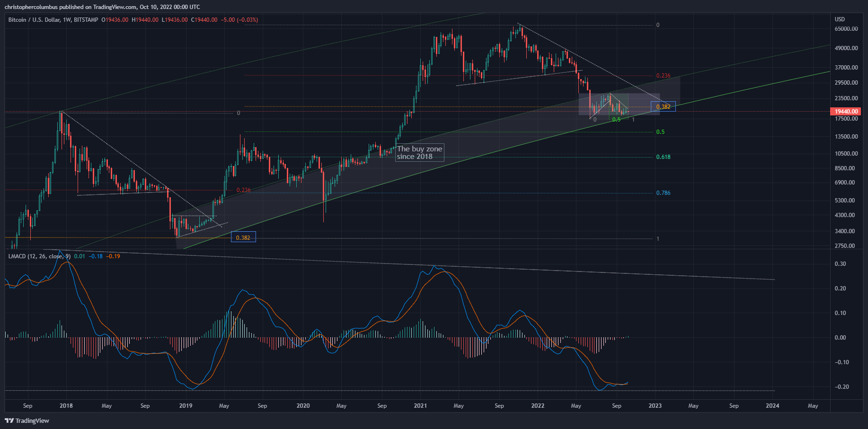Click the 'The buy zone since 2018' annotation
The height and width of the screenshot is (429, 868).
tap(419, 152)
